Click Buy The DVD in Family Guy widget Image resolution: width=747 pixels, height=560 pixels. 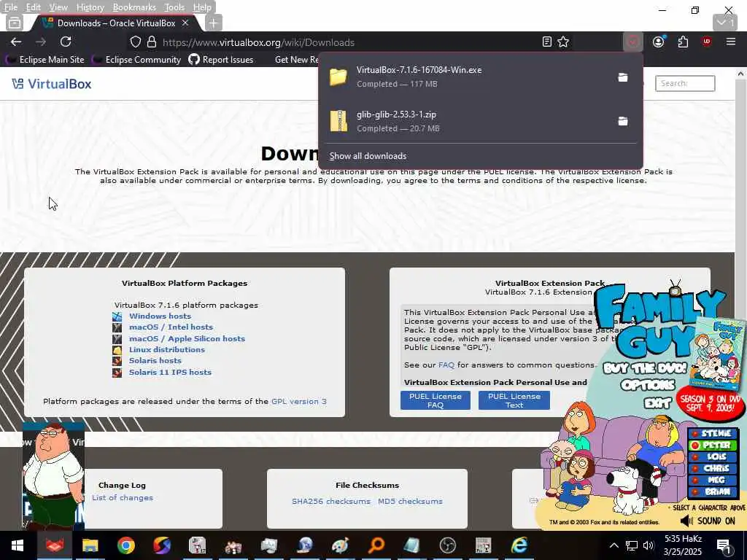(645, 368)
